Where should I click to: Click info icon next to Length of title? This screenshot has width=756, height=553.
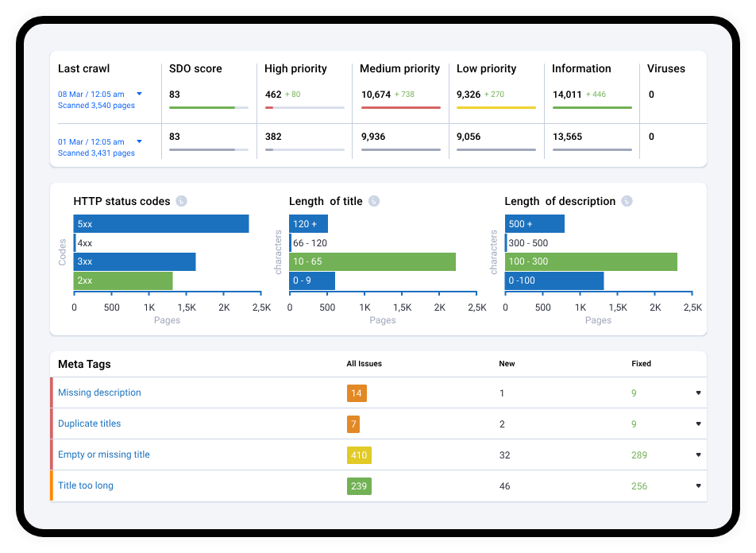(x=374, y=201)
